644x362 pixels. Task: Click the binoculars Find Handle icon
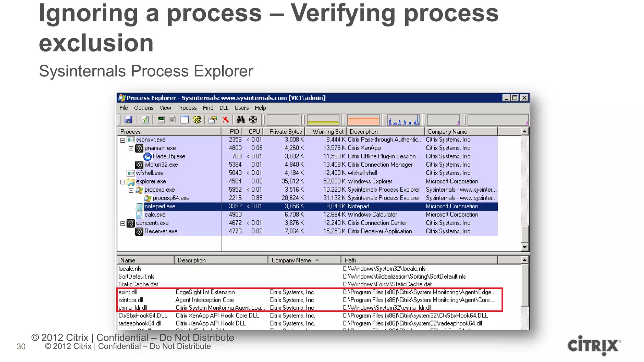[241, 120]
